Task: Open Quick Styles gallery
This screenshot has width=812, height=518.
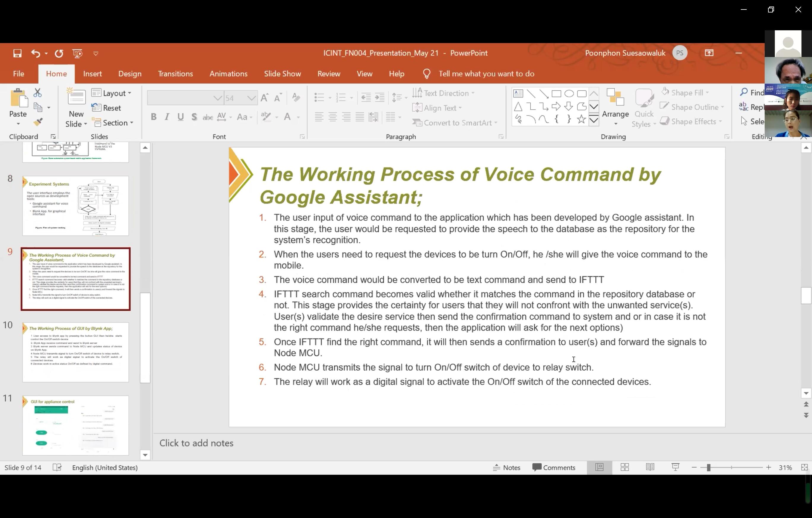Action: [644, 108]
